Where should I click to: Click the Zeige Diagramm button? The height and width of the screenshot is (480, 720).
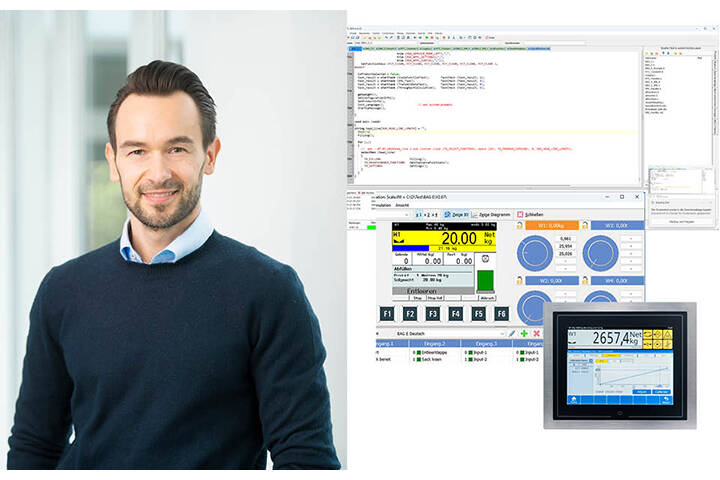(495, 215)
